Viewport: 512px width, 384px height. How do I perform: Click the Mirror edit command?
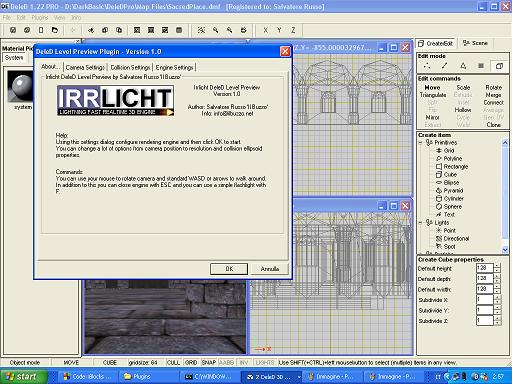(432, 118)
